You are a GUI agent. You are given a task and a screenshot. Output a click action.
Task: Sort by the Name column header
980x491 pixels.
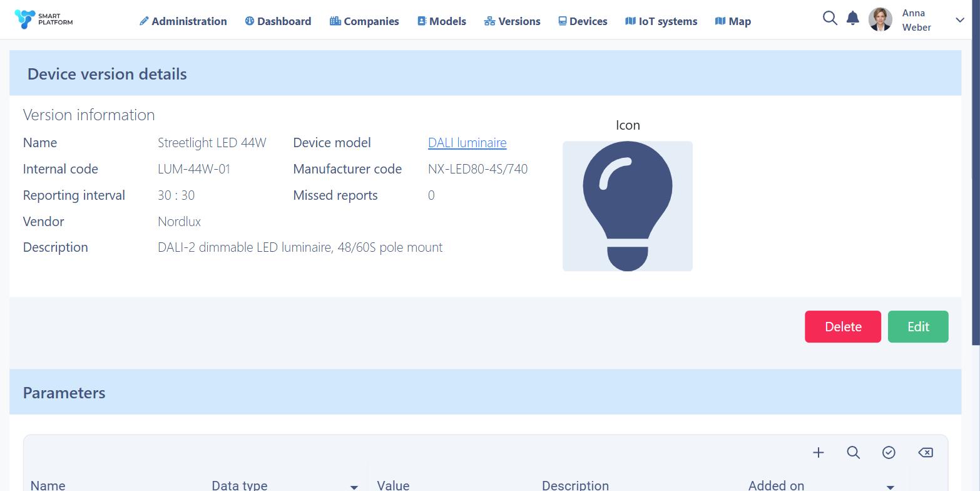[48, 485]
